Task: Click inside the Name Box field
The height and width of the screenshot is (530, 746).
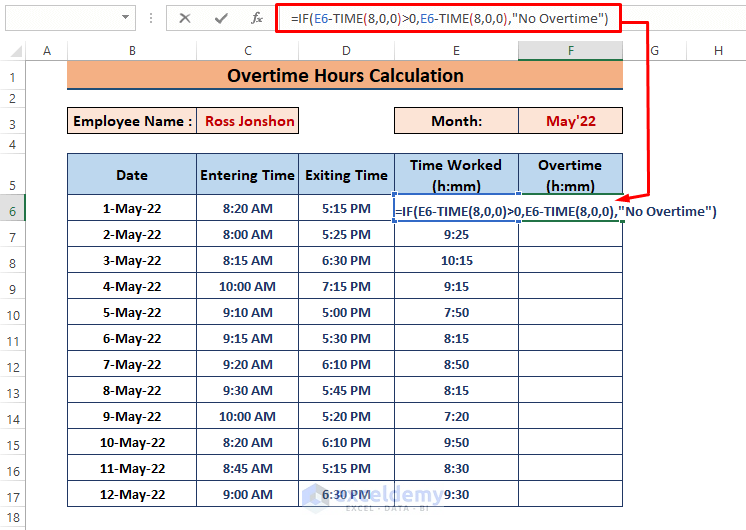Action: pos(60,18)
